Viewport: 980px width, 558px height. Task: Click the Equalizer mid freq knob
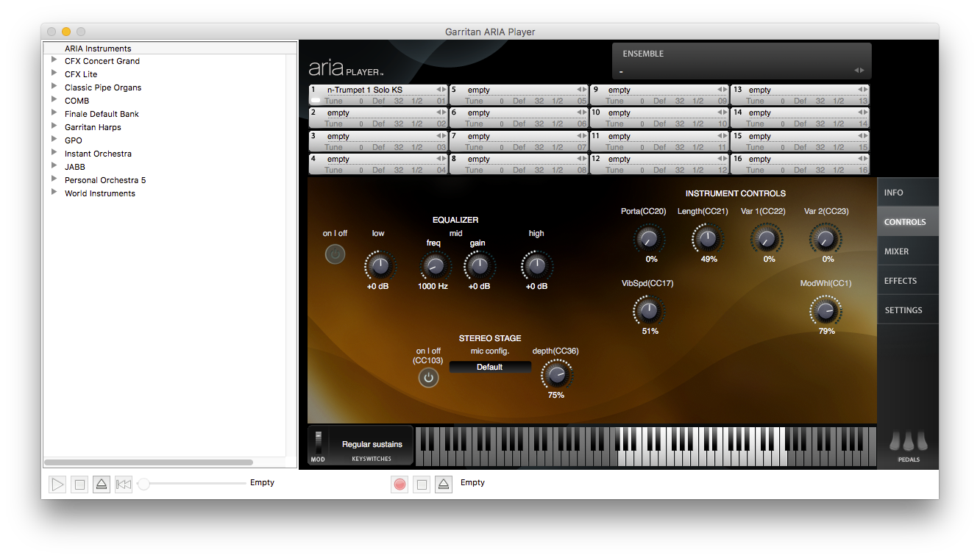(435, 266)
